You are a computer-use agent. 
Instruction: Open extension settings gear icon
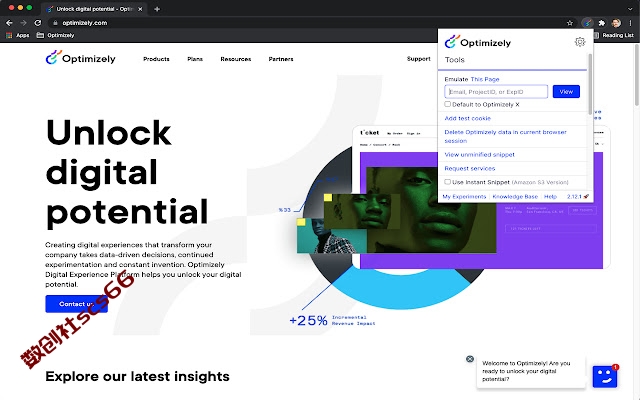point(580,42)
